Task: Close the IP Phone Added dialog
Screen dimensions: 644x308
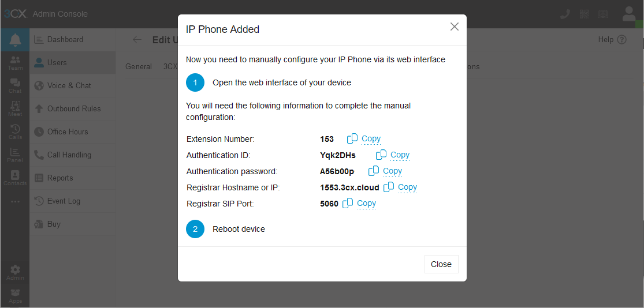Action: pyautogui.click(x=441, y=264)
